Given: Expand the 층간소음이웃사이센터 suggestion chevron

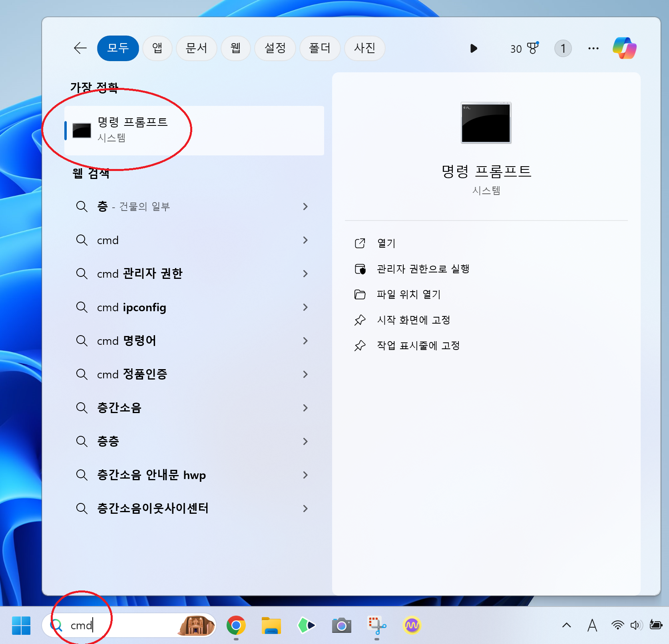Looking at the screenshot, I should (x=305, y=509).
